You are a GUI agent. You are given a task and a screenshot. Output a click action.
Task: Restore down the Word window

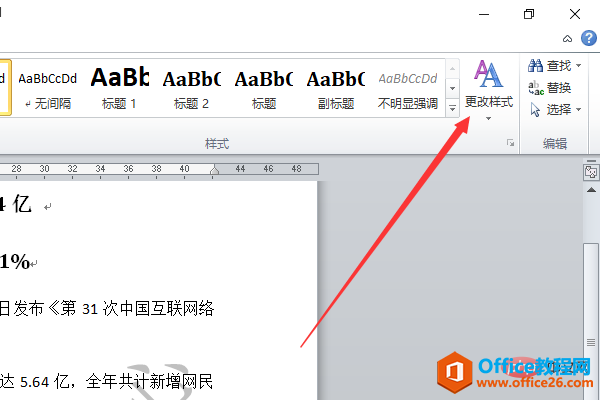(x=529, y=14)
